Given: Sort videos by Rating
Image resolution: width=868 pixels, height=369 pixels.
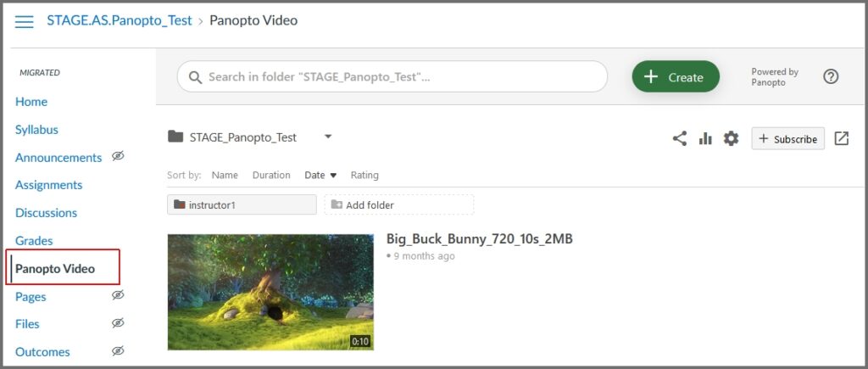Looking at the screenshot, I should click(364, 175).
